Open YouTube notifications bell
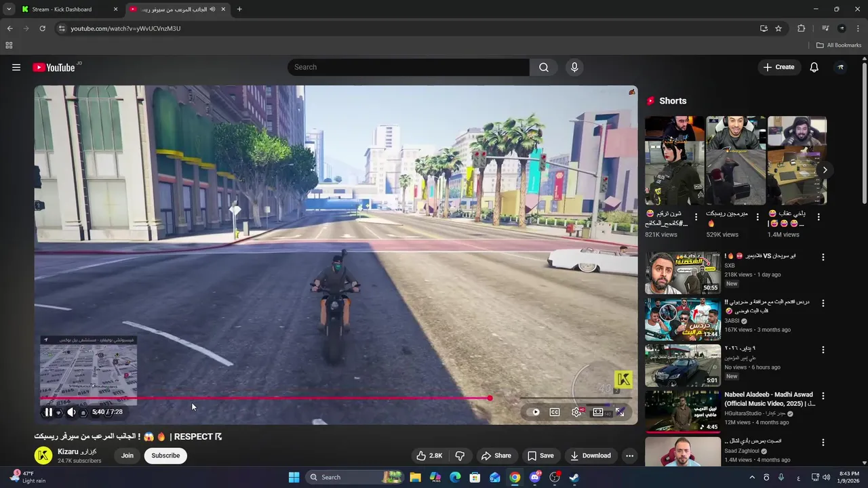The height and width of the screenshot is (488, 868). point(814,67)
